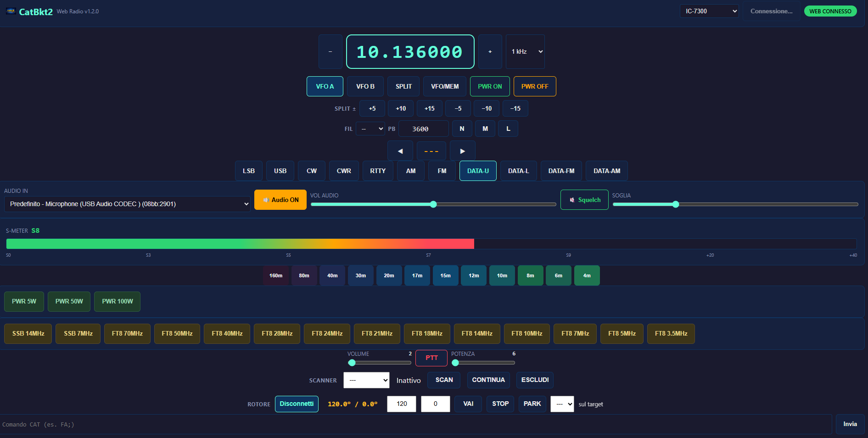Stop the rotor with STOP
The image size is (868, 438).
(x=500, y=404)
